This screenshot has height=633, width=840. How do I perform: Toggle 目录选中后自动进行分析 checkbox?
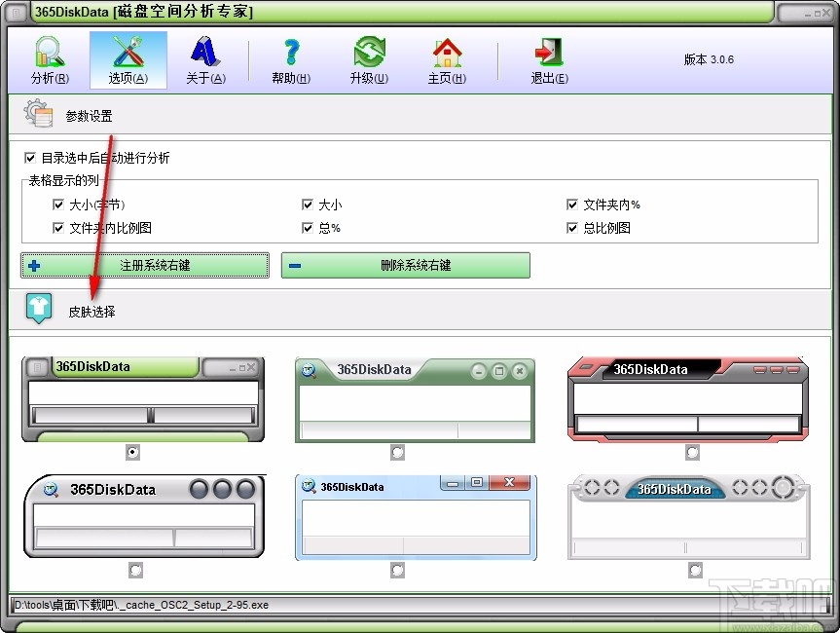[30, 158]
